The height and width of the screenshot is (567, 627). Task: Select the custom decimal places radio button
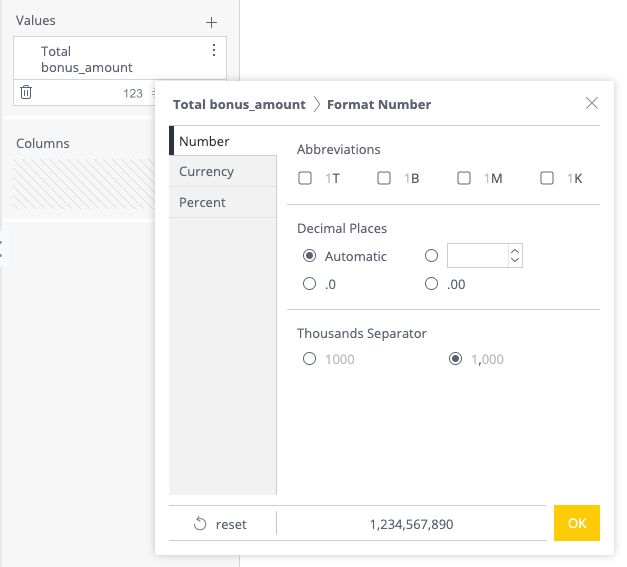(432, 256)
